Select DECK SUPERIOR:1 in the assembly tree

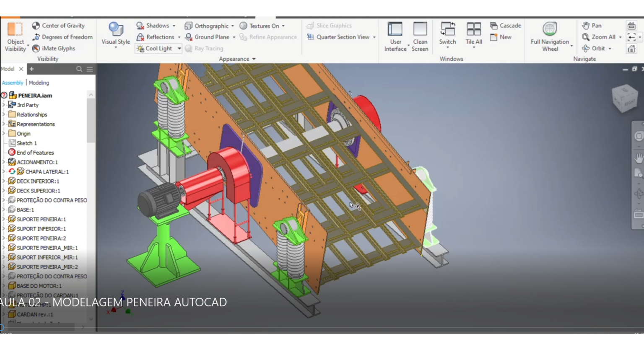(x=37, y=191)
